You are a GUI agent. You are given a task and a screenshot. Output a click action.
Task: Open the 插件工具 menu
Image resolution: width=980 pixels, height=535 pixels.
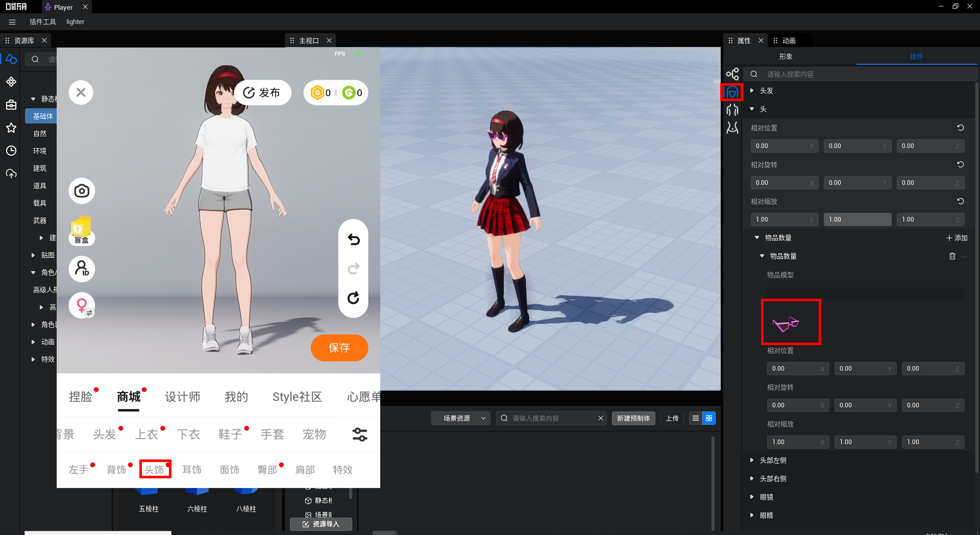pyautogui.click(x=43, y=22)
